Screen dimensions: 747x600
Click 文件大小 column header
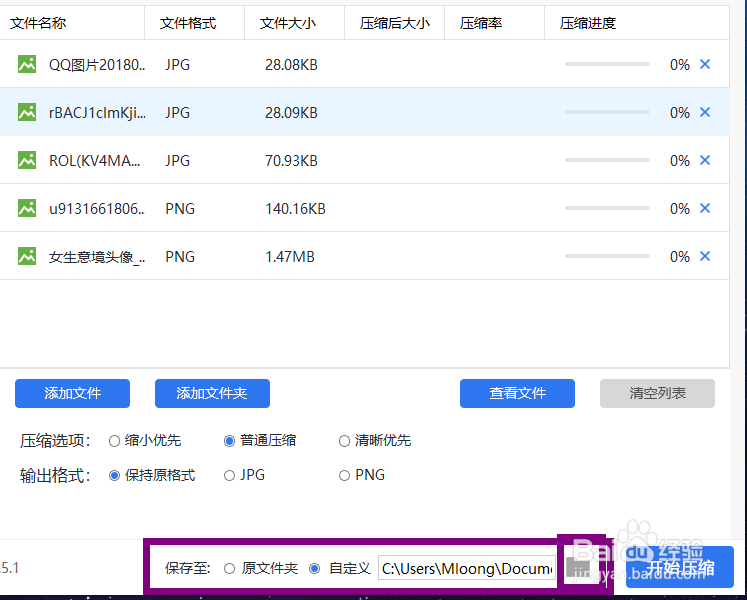click(x=288, y=23)
